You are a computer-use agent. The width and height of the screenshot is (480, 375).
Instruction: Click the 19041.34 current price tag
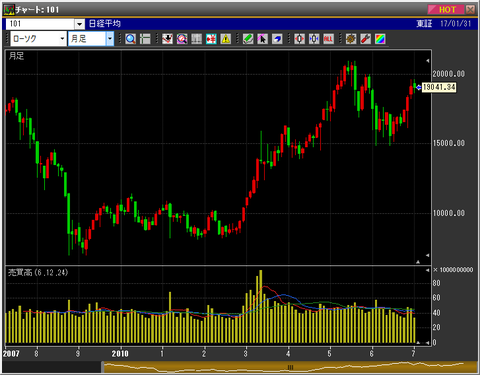click(x=439, y=87)
